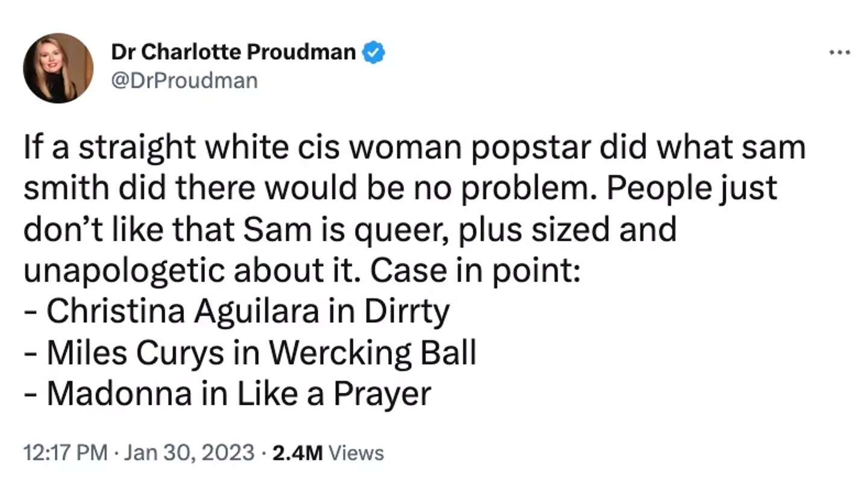This screenshot has height=491, width=868.
Task: Click the display name Dr Charlotte Proudman
Action: point(233,52)
